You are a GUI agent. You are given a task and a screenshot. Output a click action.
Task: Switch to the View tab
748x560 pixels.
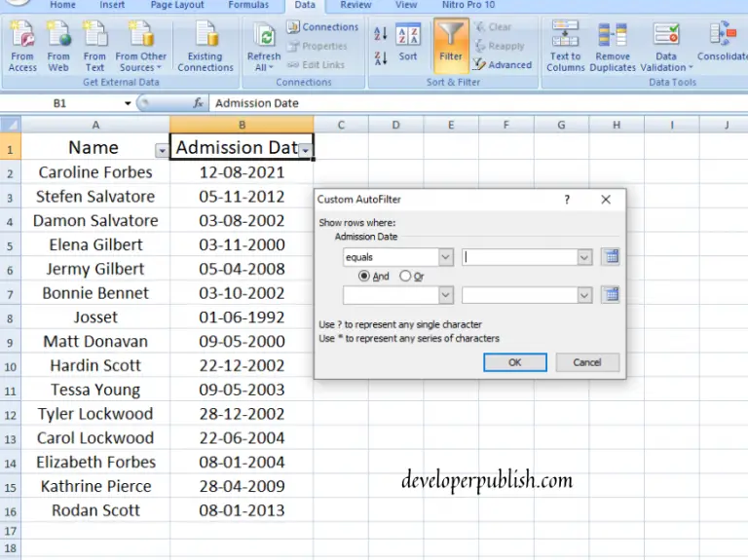(406, 5)
